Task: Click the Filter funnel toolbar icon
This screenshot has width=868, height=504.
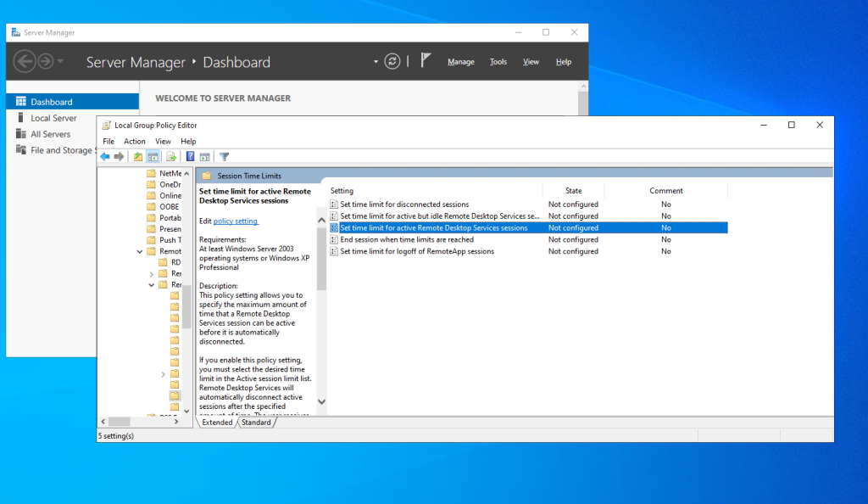Action: [224, 157]
